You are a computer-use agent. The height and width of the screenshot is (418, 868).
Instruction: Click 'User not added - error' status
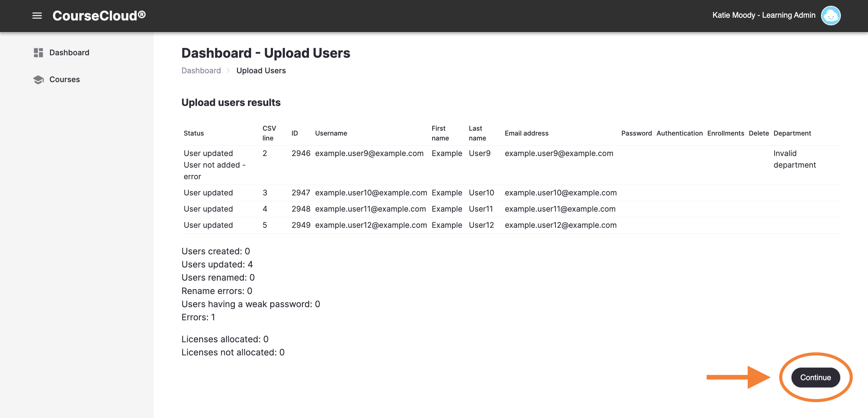click(x=214, y=171)
